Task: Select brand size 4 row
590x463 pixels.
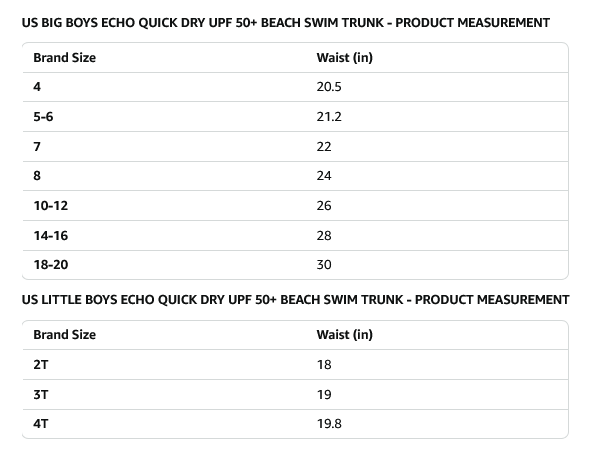Action: pyautogui.click(x=295, y=87)
